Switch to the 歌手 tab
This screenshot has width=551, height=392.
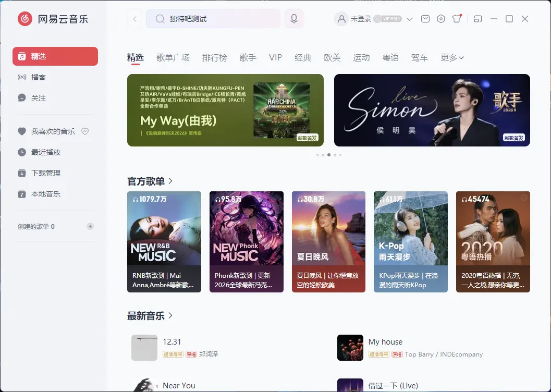pos(248,57)
